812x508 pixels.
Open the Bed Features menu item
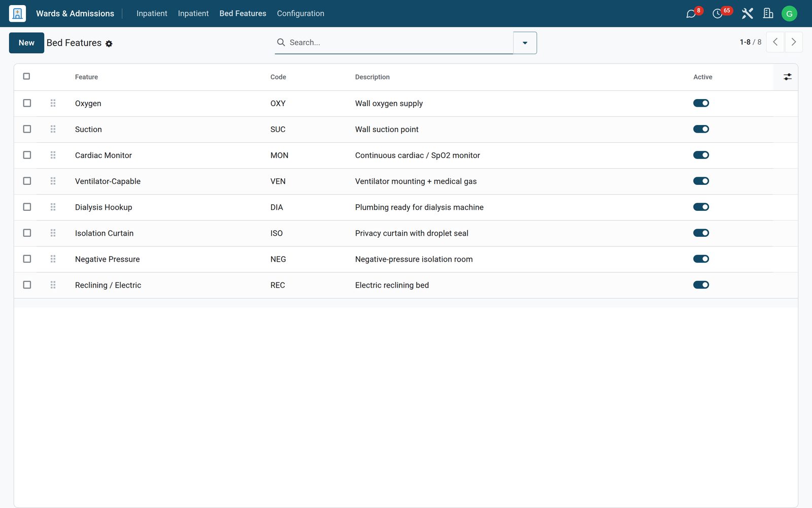point(243,13)
